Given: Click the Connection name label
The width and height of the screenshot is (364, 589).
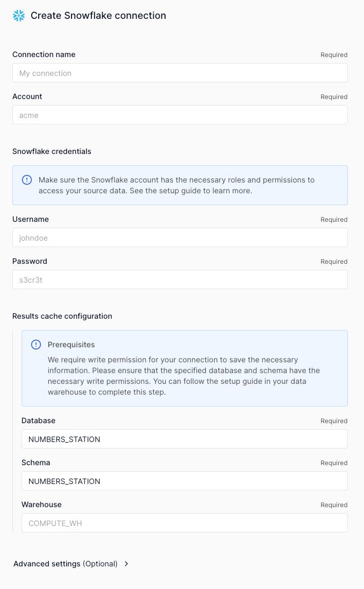Looking at the screenshot, I should coord(44,54).
